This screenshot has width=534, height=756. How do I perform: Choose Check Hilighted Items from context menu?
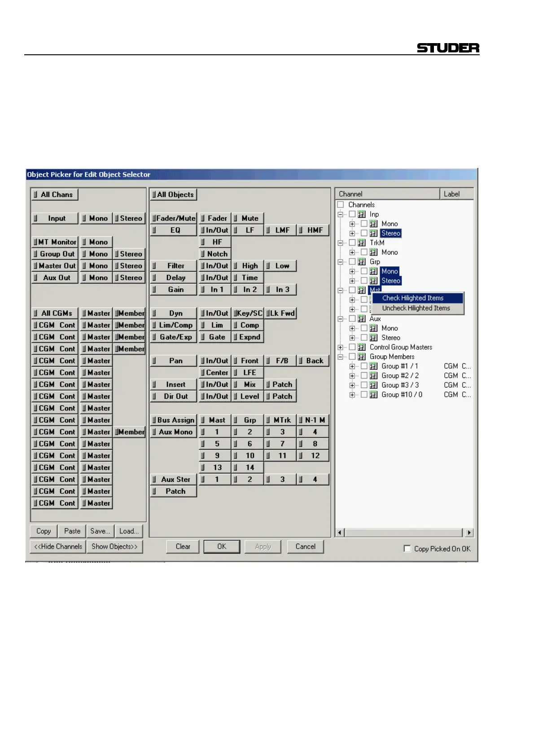coord(418,298)
